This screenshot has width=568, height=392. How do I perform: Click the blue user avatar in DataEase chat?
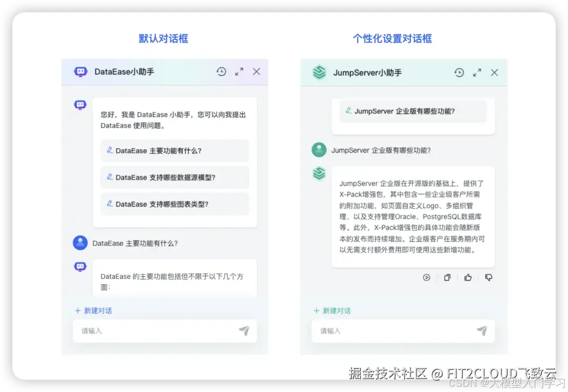click(80, 243)
